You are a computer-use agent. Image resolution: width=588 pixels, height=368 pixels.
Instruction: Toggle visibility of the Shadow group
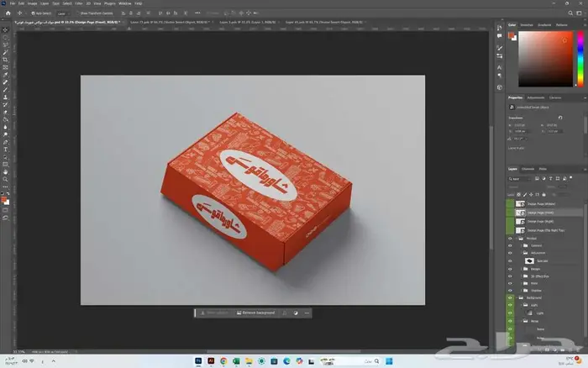pos(510,291)
